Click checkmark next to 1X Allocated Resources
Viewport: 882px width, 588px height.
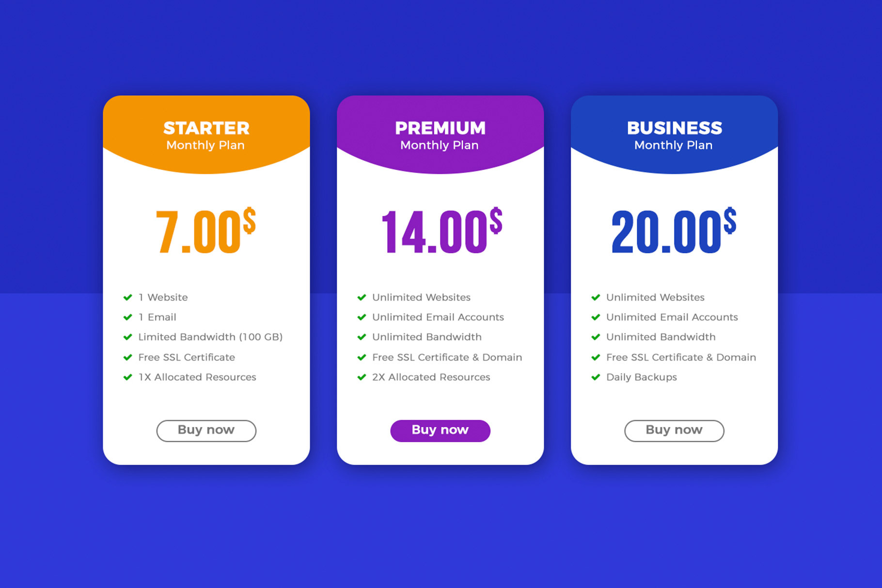point(128,377)
